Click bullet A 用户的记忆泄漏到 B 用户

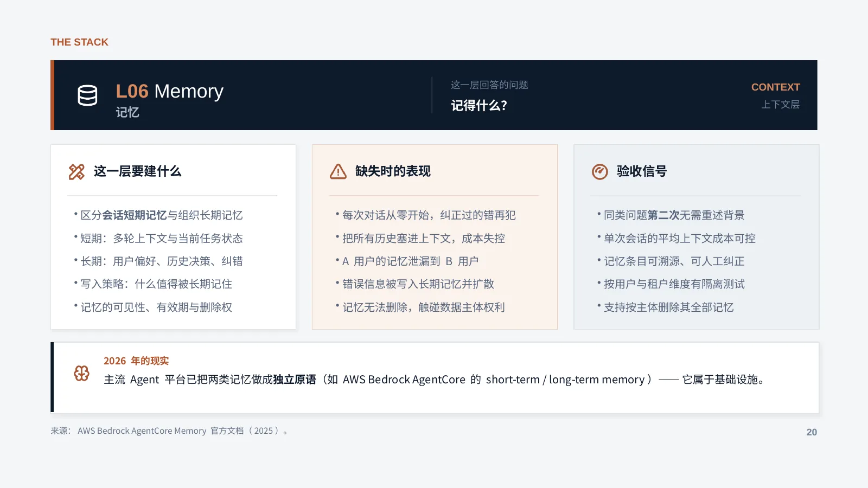tap(407, 261)
